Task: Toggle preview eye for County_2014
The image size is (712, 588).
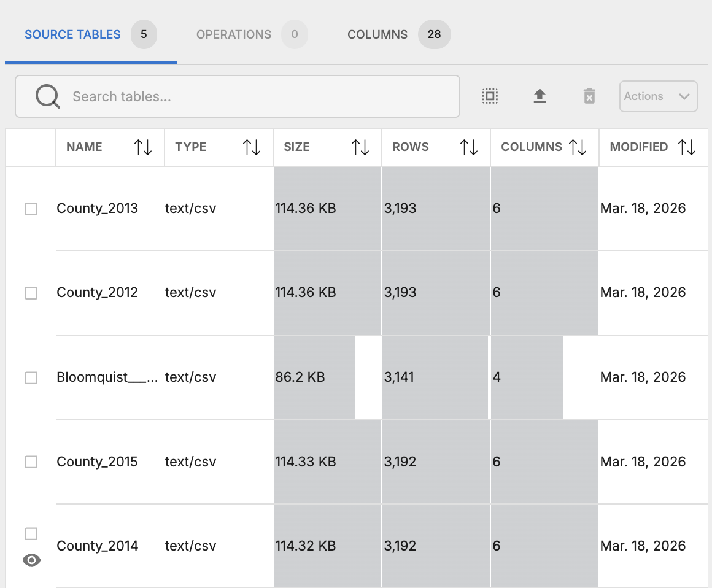Action: (31, 560)
